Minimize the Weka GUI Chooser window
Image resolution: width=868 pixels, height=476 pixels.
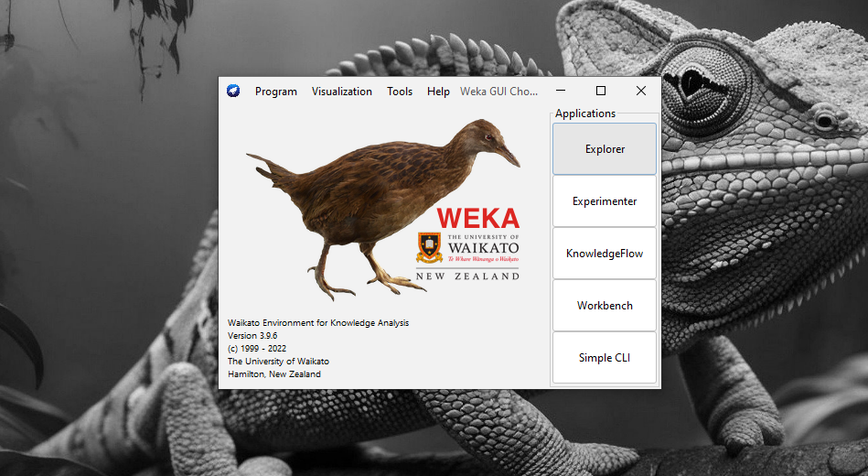[560, 91]
